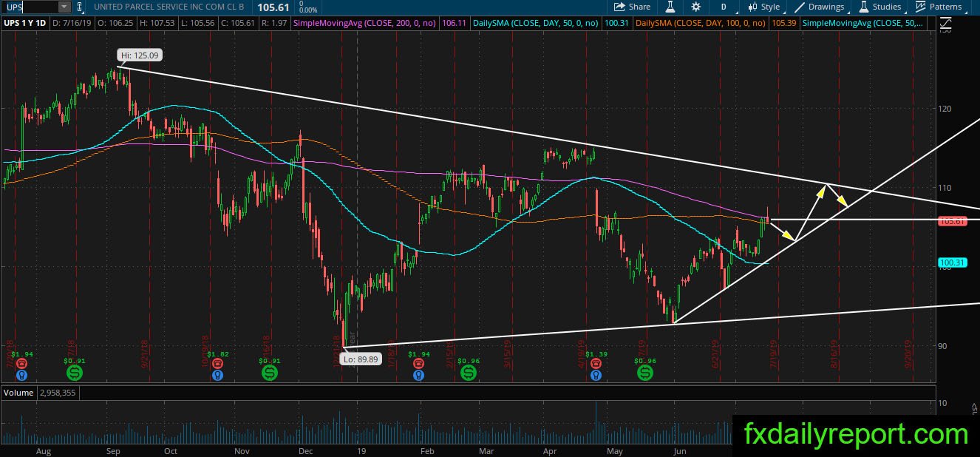The height and width of the screenshot is (457, 980).
Task: Click the truncated SimpleMovingAvg (CLOSE, 50,... label
Action: 862,24
